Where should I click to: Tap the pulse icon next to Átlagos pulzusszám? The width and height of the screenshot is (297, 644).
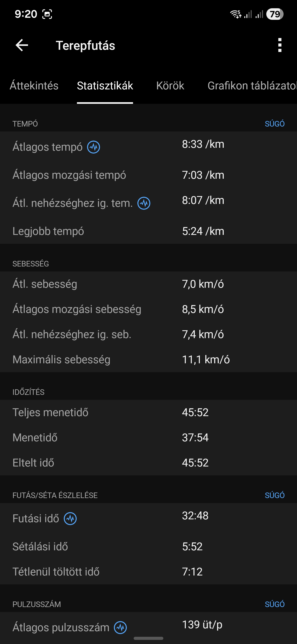point(120,627)
